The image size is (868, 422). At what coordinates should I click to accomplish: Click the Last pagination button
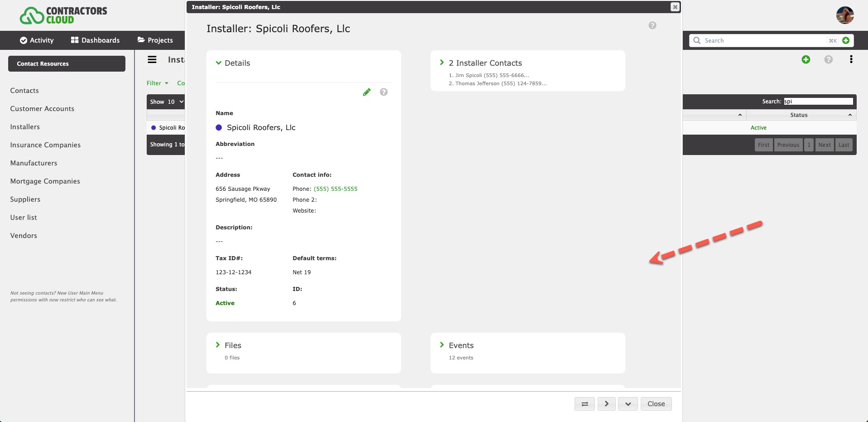point(844,145)
